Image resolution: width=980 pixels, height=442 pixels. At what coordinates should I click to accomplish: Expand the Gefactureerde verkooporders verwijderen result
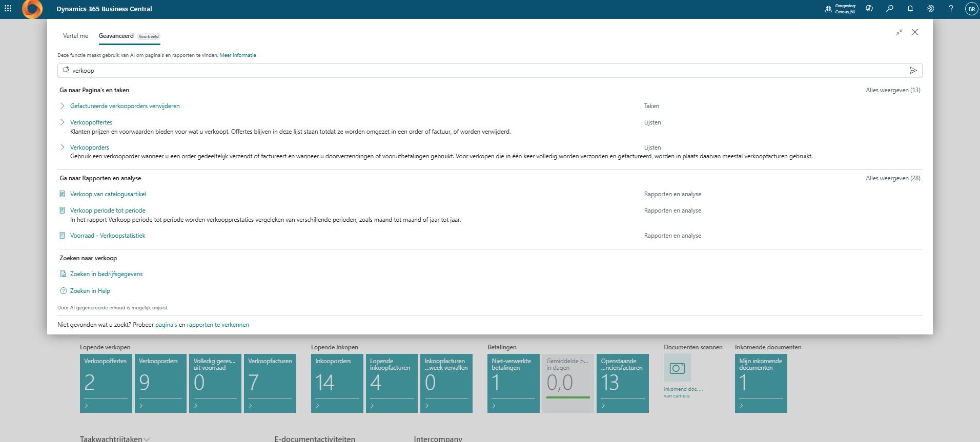tap(63, 106)
